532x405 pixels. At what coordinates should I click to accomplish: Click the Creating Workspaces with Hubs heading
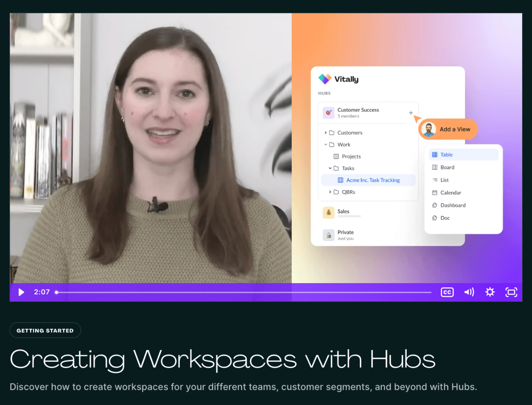[223, 359]
